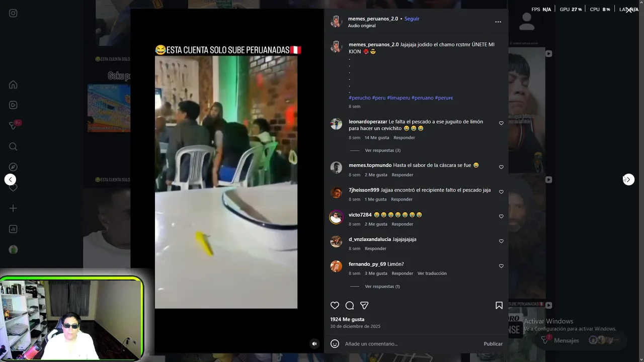Go to the Home feed icon
This screenshot has width=644, height=362.
click(13, 84)
